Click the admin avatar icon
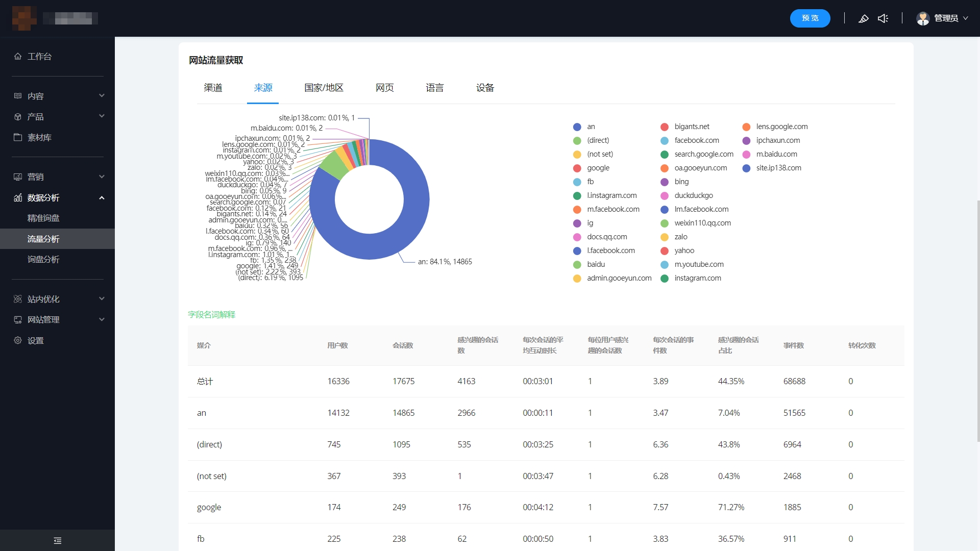The width and height of the screenshot is (980, 551). click(922, 18)
